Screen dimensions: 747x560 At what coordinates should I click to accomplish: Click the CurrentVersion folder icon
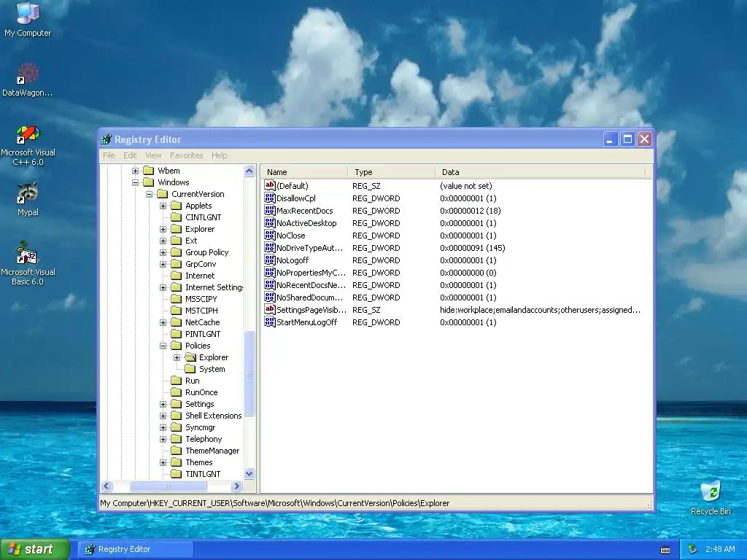coord(163,194)
